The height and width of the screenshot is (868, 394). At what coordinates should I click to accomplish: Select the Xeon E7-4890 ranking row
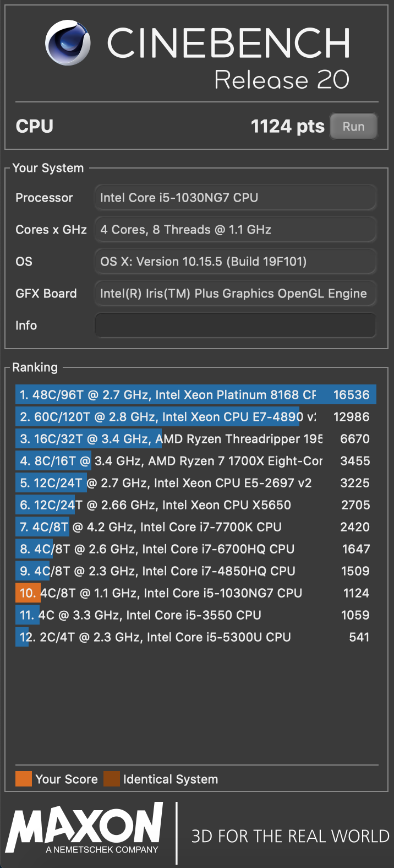[196, 417]
